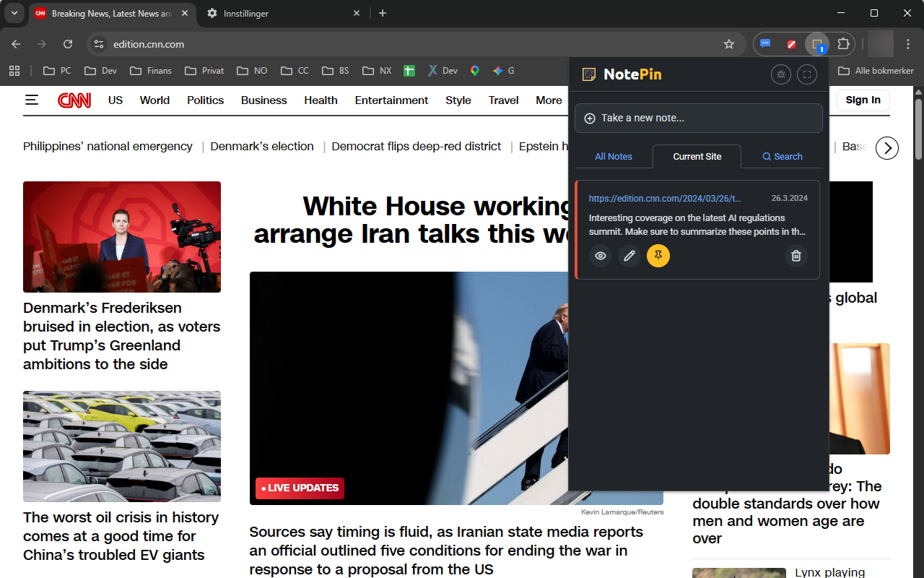This screenshot has width=924, height=578.
Task: Delete the AI regulations note
Action: [796, 255]
